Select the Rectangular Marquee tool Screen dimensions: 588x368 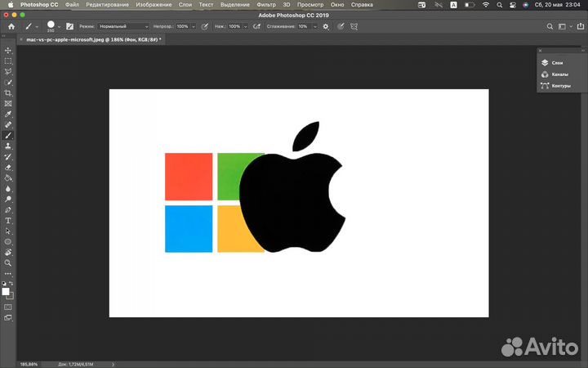pyautogui.click(x=8, y=61)
